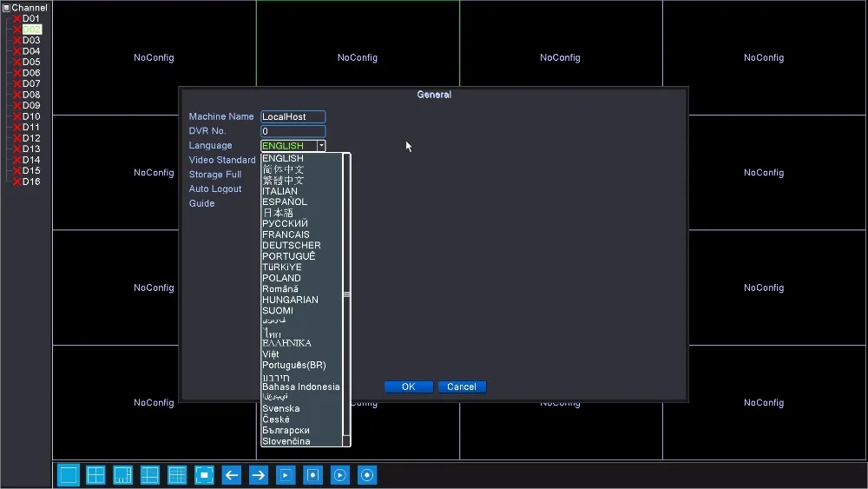Select channel D07 in the tree
The height and width of the screenshot is (489, 868).
(31, 83)
